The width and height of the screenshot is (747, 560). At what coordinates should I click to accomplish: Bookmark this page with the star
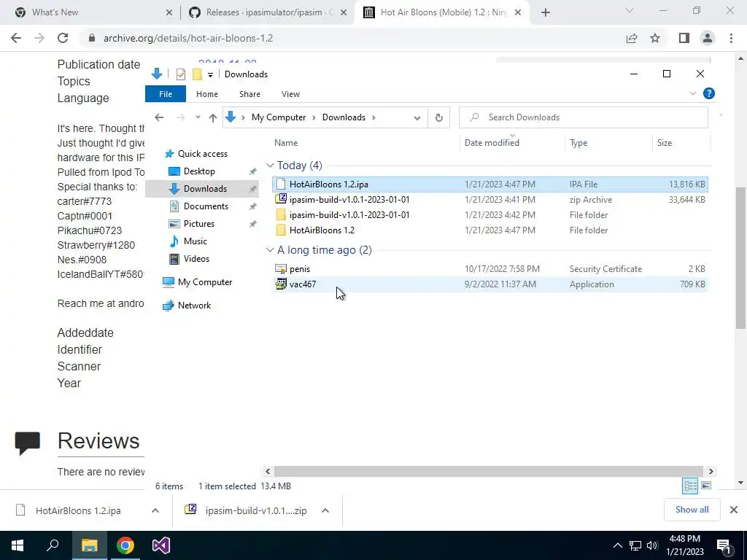pyautogui.click(x=655, y=38)
